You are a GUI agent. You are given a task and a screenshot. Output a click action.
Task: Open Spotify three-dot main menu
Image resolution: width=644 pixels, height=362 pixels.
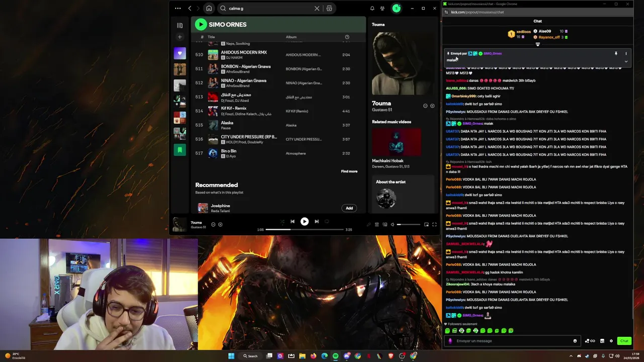pos(178,9)
